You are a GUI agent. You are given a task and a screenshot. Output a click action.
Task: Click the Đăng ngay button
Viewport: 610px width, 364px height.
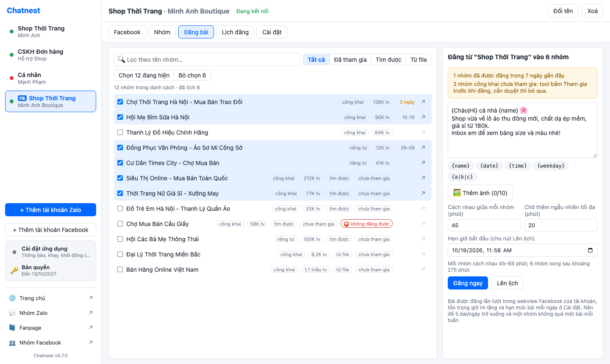tap(468, 283)
